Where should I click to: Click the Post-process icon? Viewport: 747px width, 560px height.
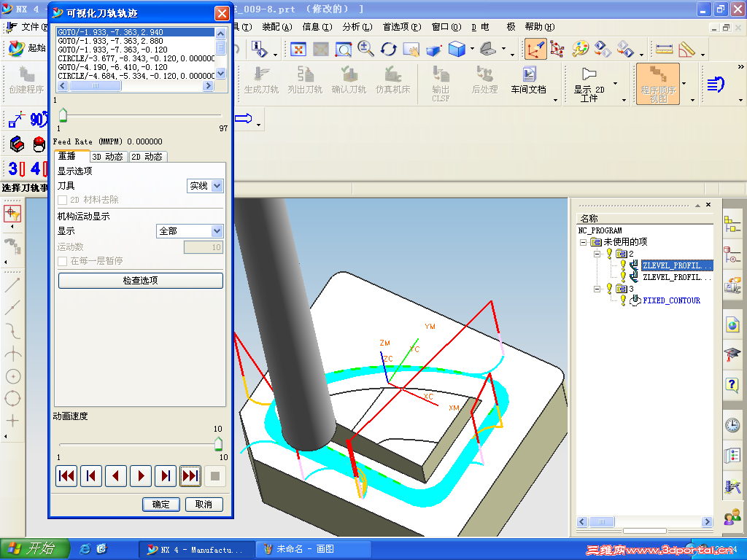tap(484, 81)
